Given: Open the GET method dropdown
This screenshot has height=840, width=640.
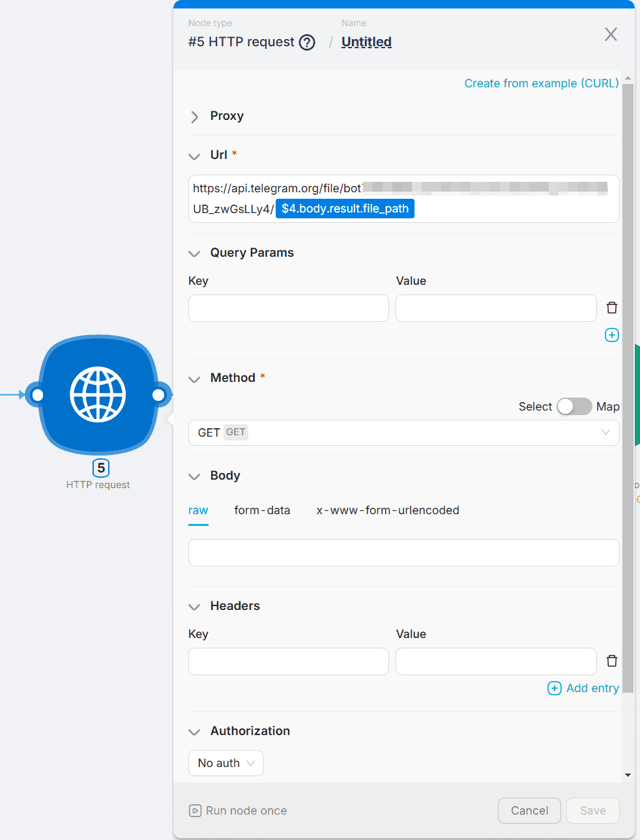Looking at the screenshot, I should tap(403, 433).
